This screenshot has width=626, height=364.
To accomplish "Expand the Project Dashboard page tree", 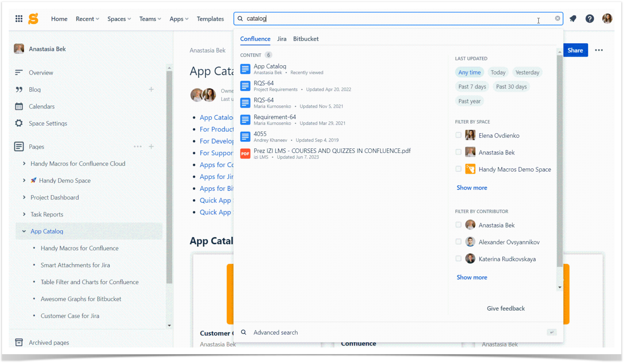I will pos(24,197).
